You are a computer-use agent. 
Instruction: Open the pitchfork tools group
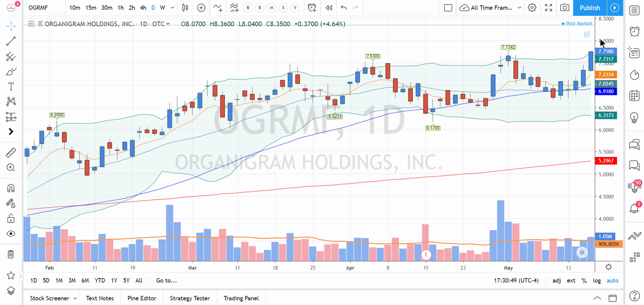click(x=11, y=56)
